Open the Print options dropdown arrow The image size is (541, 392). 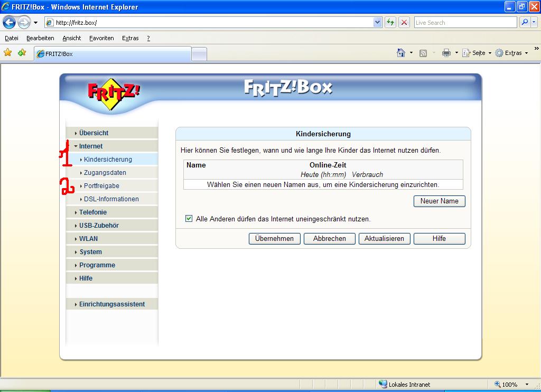pos(456,53)
